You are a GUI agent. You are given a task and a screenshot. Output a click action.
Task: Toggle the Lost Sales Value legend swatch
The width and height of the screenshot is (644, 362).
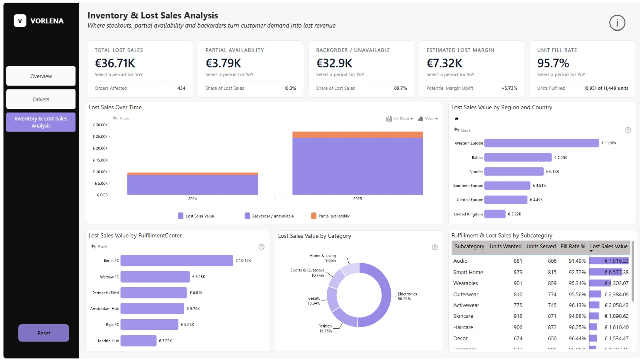click(x=181, y=216)
